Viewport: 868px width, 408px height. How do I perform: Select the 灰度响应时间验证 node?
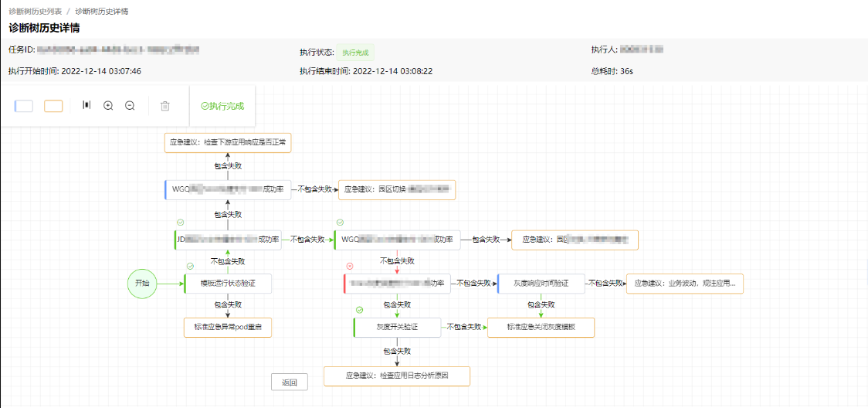coord(541,284)
